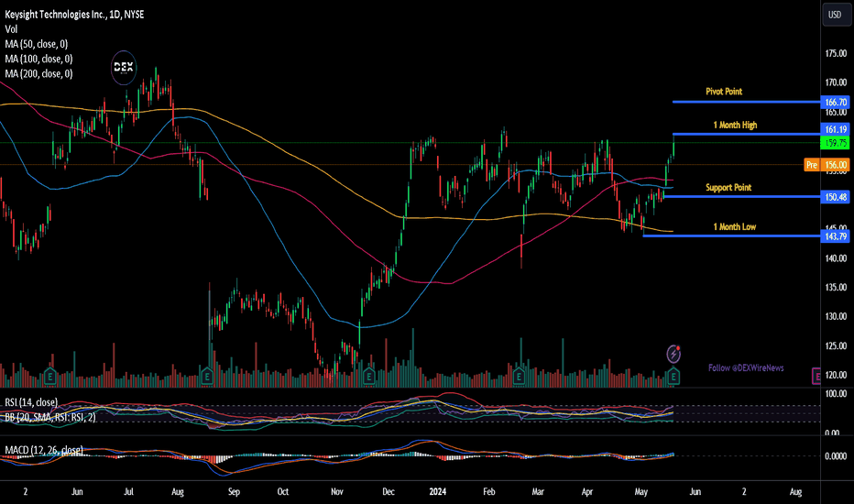The height and width of the screenshot is (504, 854).
Task: Click the May label on time axis
Action: coord(641,491)
